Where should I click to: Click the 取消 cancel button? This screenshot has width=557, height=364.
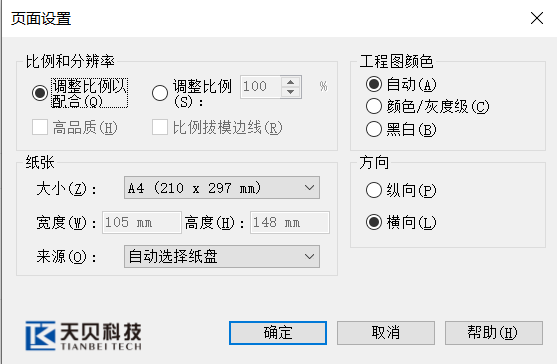[386, 333]
